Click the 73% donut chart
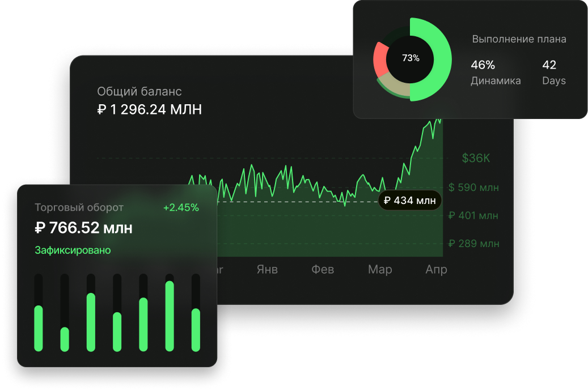The width and height of the screenshot is (588, 391). click(412, 57)
